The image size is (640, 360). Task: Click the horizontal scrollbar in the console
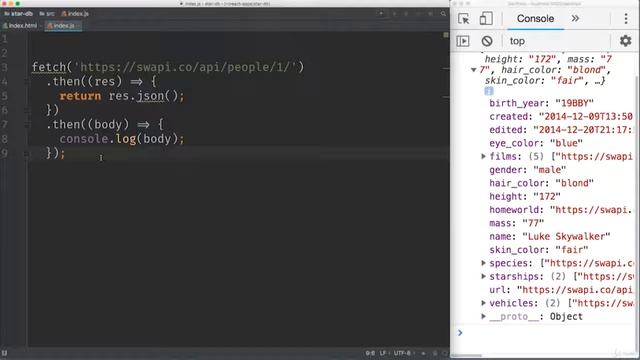[x=468, y=355]
